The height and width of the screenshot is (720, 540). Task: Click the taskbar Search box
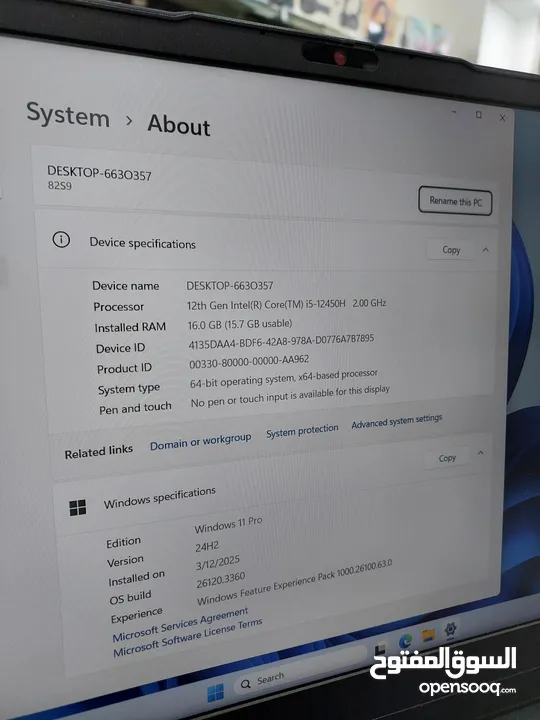point(302,672)
